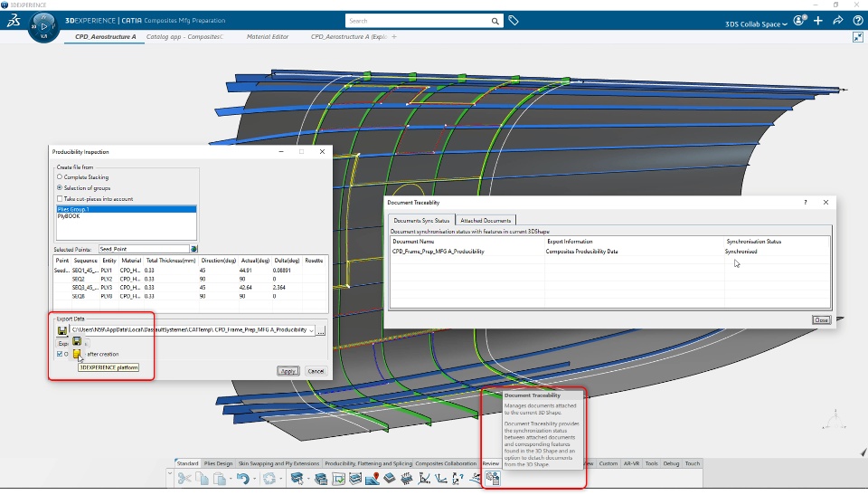Open the Undo history dropdown arrow
868x495 pixels.
click(255, 479)
